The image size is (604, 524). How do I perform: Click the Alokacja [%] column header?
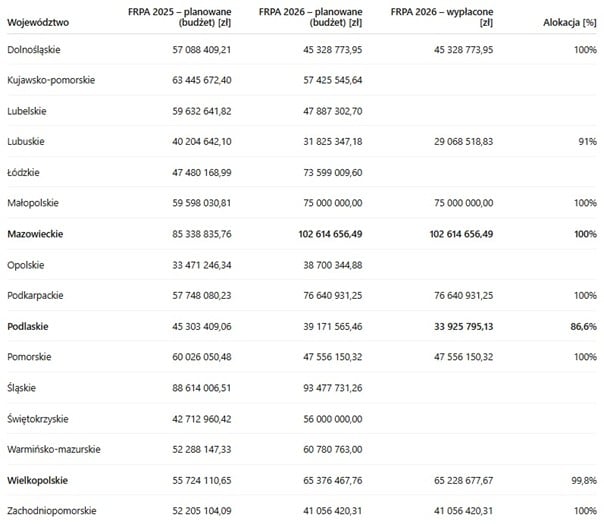570,21
